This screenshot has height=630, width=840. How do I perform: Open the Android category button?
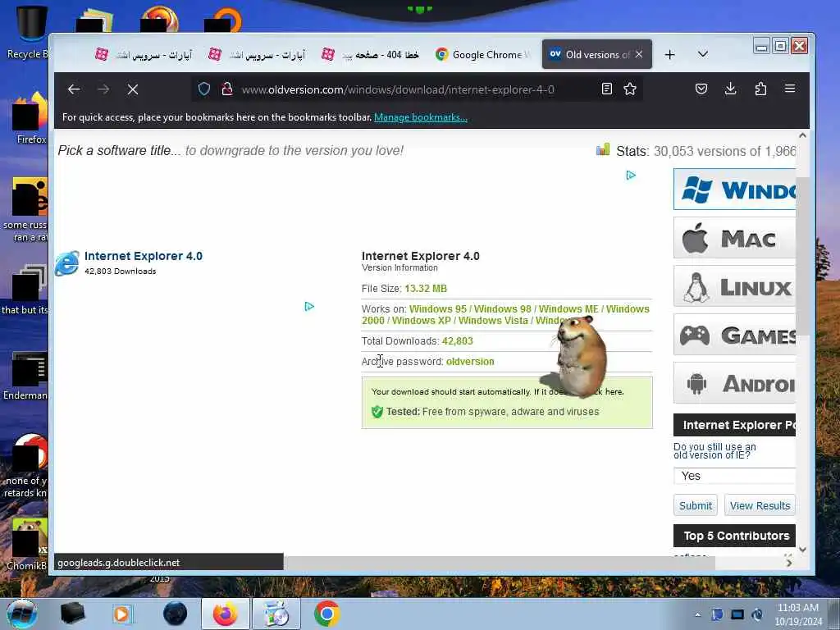[734, 383]
